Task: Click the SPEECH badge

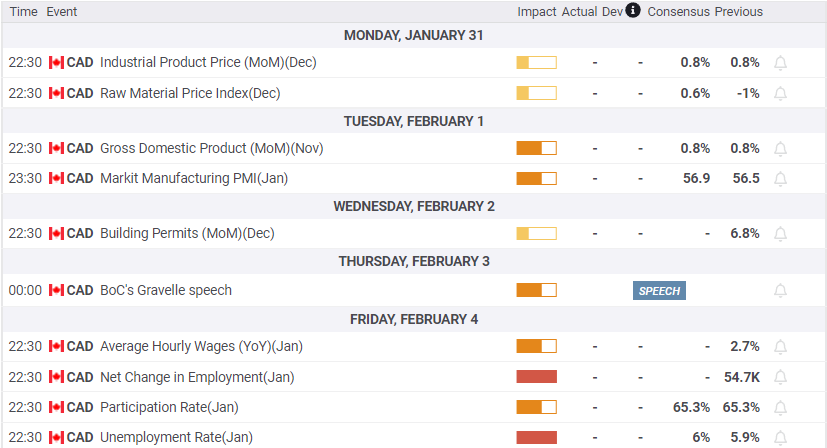Action: (x=659, y=291)
